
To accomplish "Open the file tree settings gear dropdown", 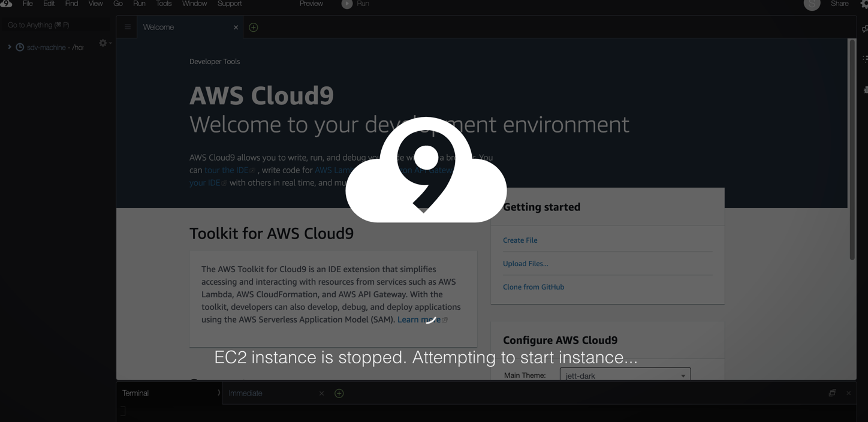I will (x=105, y=43).
